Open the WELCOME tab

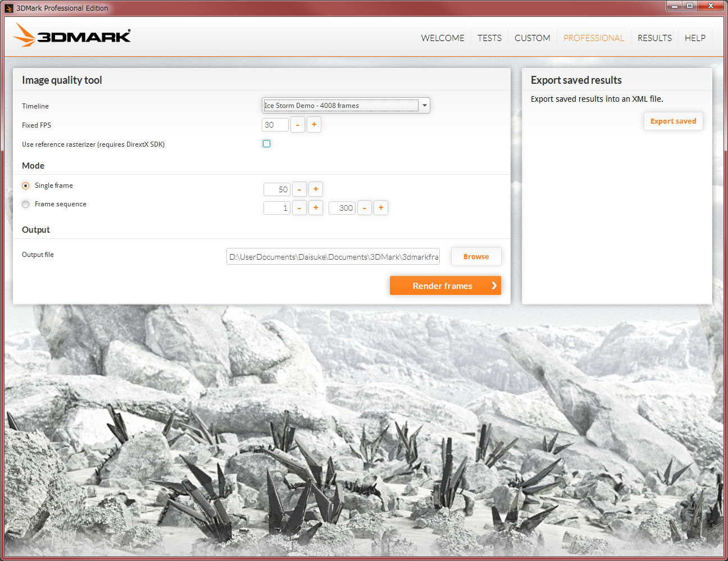click(443, 38)
